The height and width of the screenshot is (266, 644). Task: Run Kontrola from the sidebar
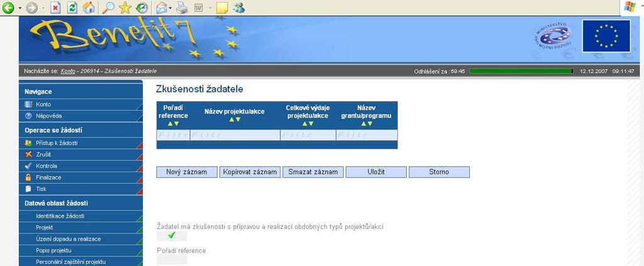[x=80, y=166]
